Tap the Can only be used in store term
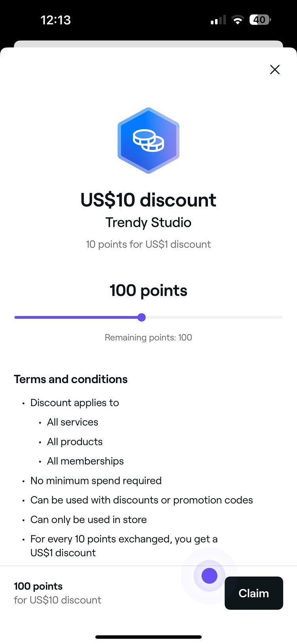 (x=88, y=519)
